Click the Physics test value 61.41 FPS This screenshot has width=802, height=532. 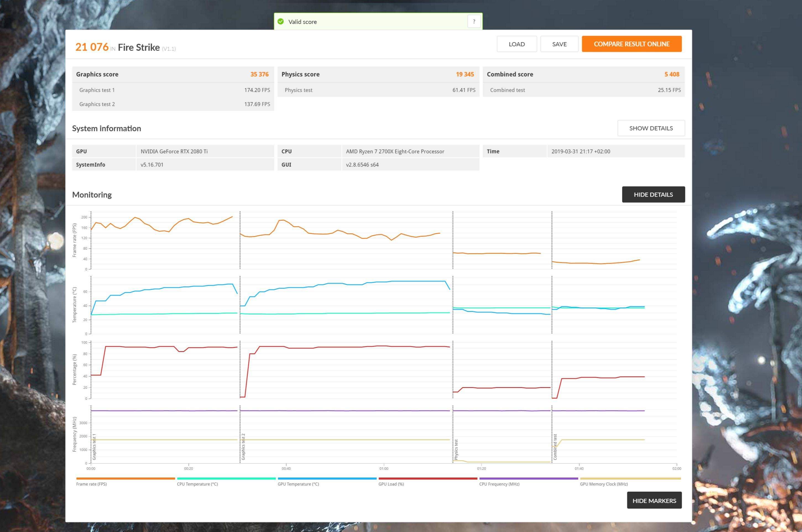[464, 90]
